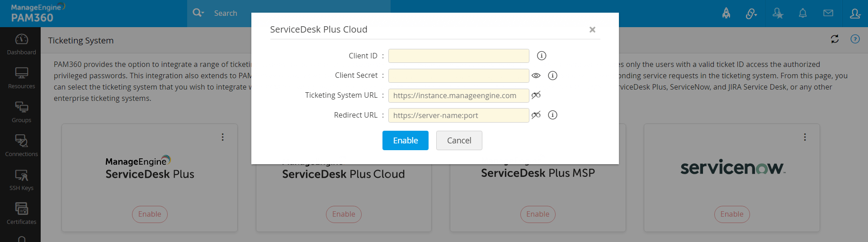Open the envelope messages icon
Image resolution: width=868 pixels, height=242 pixels.
coord(828,13)
